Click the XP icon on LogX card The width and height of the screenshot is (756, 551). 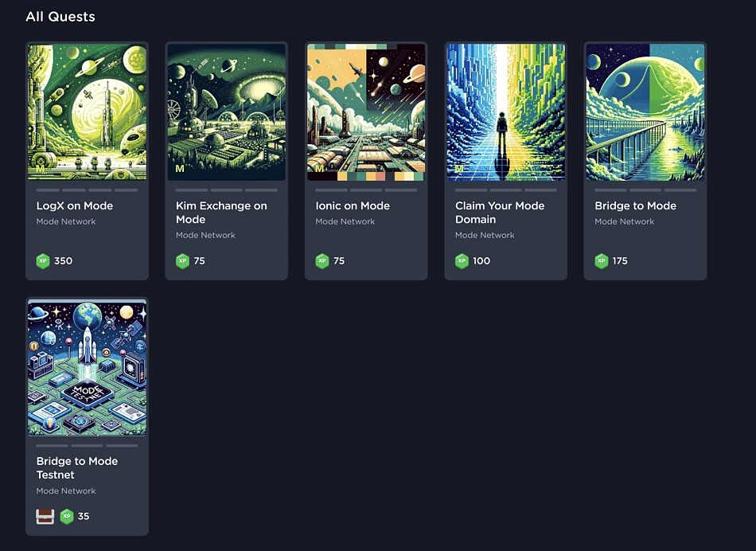(43, 261)
